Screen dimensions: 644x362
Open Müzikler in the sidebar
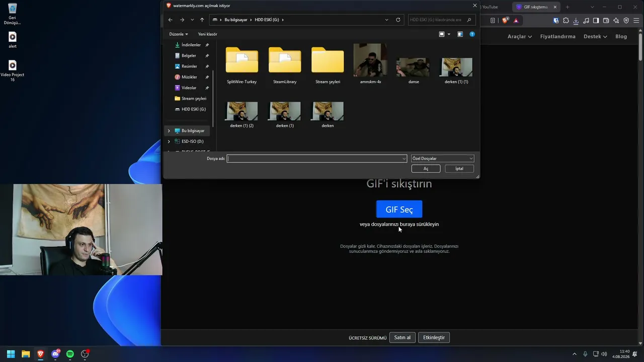[189, 77]
